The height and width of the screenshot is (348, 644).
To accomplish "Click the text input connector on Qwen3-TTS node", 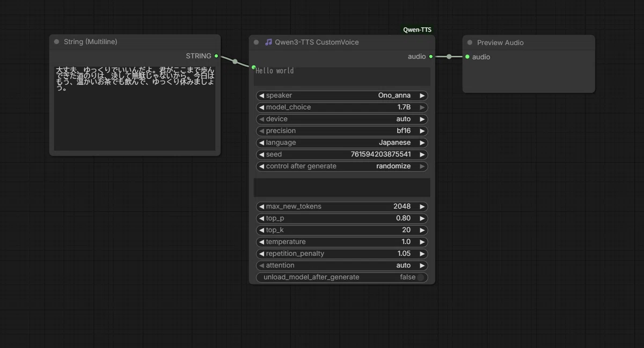I will click(254, 67).
